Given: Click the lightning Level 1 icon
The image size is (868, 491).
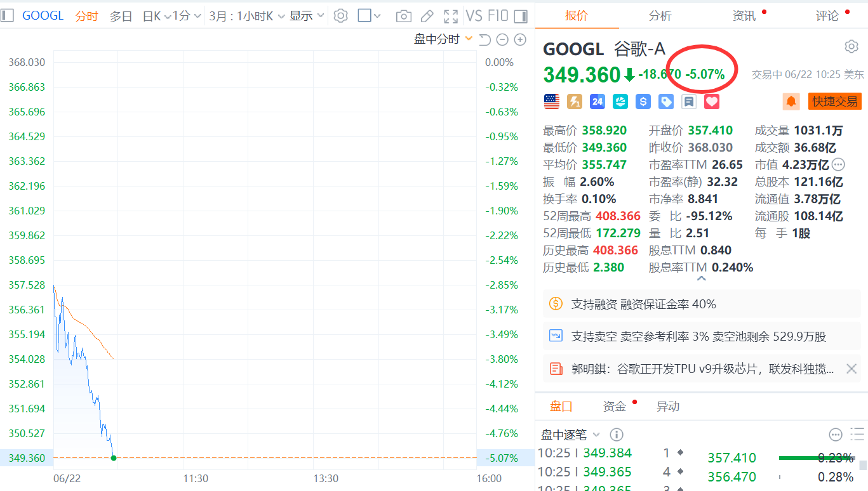Looking at the screenshot, I should pos(575,101).
